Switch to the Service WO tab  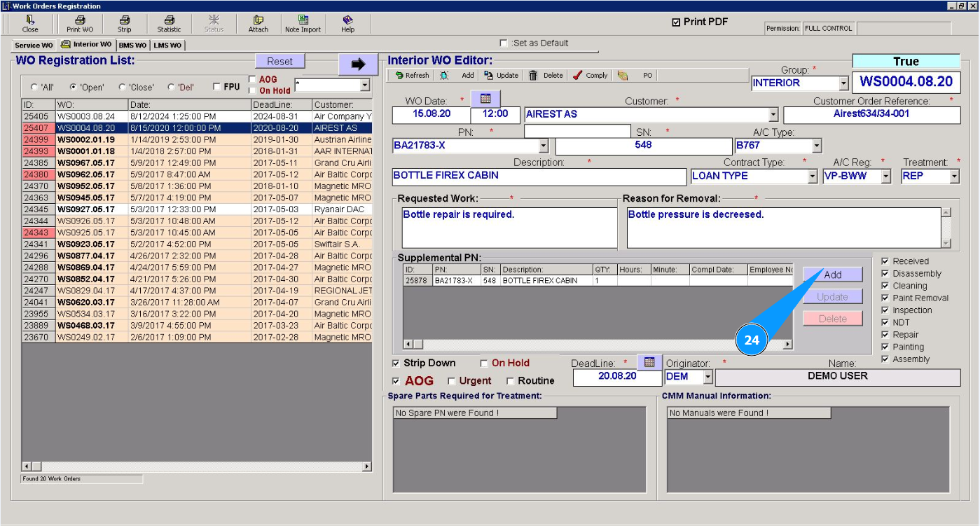pyautogui.click(x=34, y=46)
